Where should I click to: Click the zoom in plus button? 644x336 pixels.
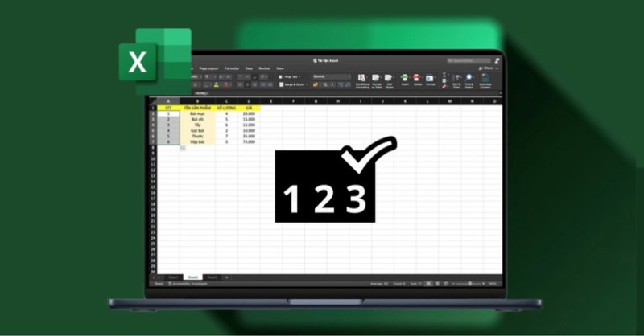(x=484, y=284)
